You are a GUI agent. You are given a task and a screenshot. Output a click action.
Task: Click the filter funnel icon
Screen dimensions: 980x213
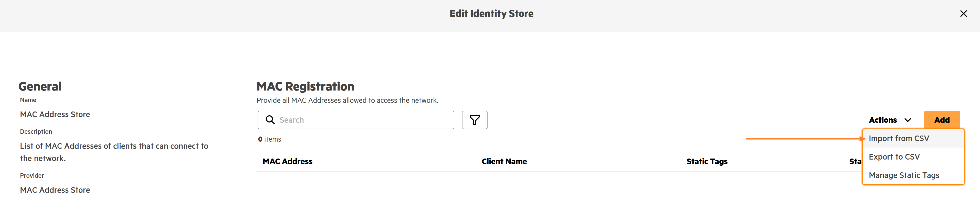coord(475,120)
